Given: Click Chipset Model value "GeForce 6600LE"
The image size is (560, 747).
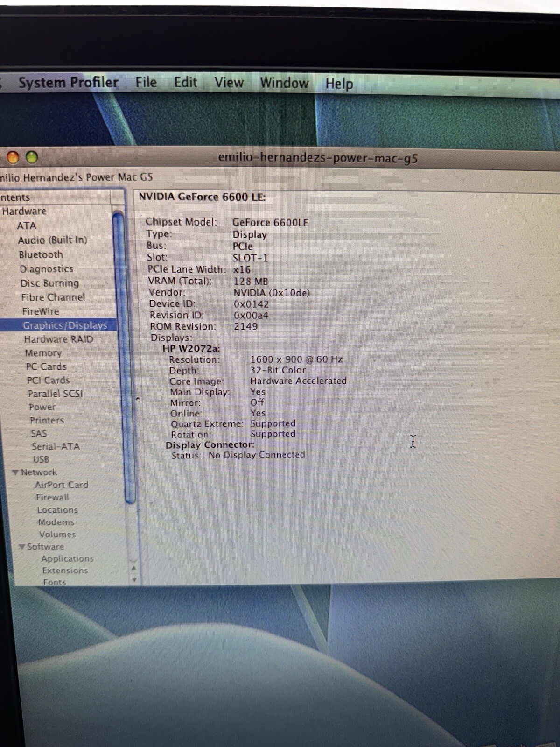Looking at the screenshot, I should [x=271, y=223].
